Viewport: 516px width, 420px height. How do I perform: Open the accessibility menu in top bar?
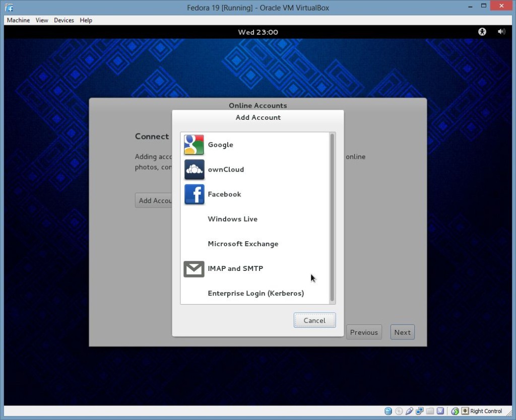point(482,32)
